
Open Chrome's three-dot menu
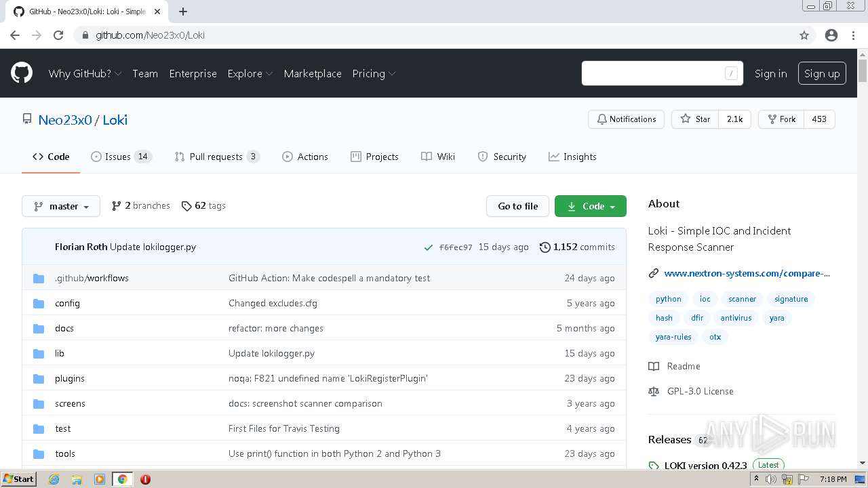(x=853, y=35)
